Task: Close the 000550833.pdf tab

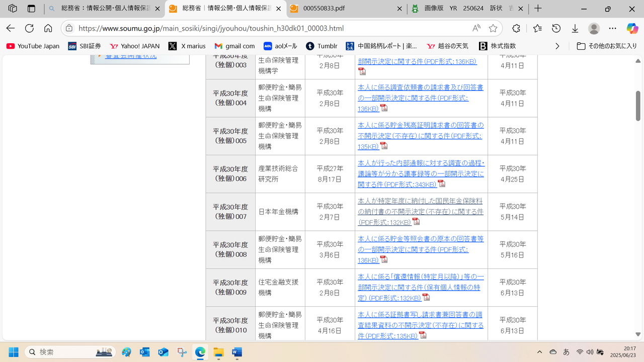Action: click(x=399, y=9)
